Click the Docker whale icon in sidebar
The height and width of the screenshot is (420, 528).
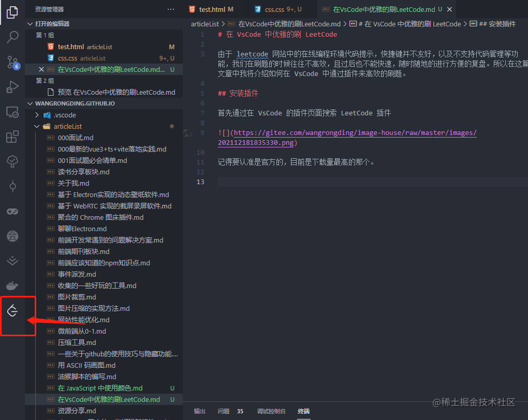12,285
